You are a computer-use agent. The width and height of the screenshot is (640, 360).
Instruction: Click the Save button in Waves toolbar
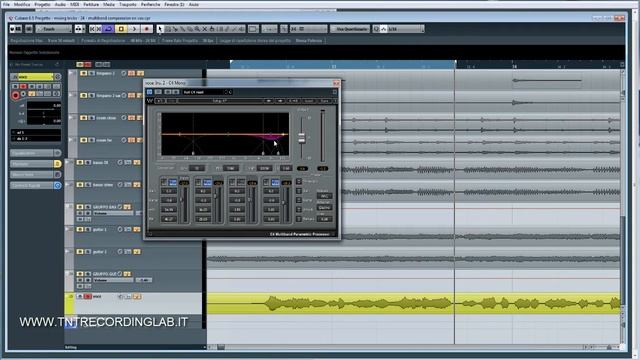tap(324, 100)
